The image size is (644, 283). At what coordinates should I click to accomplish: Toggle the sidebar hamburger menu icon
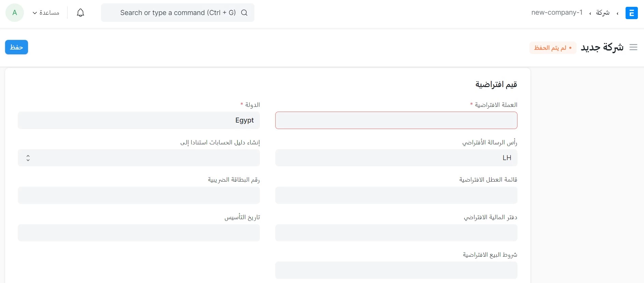point(633,47)
